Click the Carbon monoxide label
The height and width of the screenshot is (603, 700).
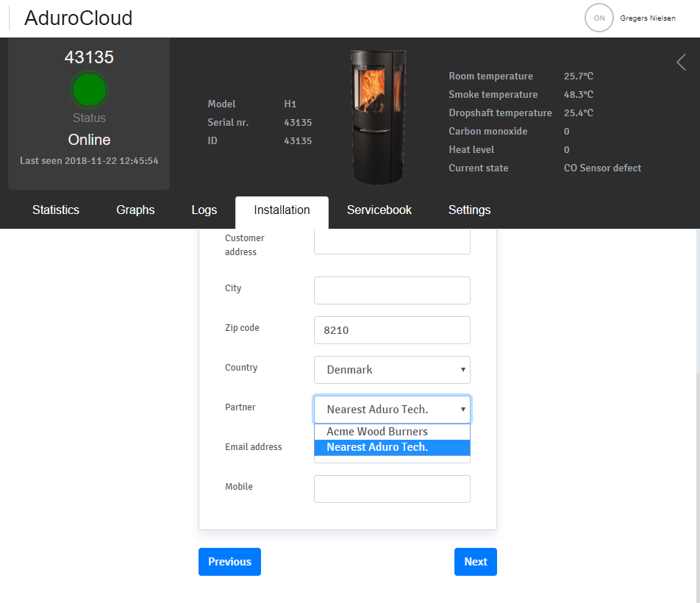click(488, 131)
